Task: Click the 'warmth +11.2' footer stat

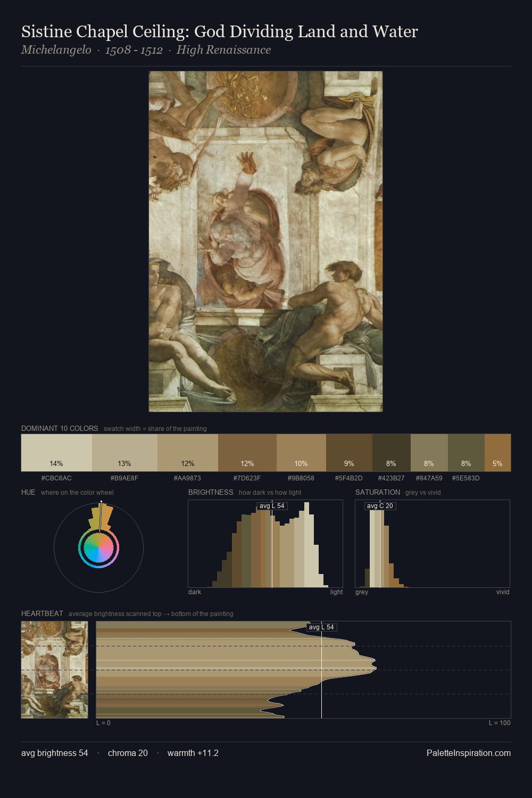Action: click(x=193, y=753)
